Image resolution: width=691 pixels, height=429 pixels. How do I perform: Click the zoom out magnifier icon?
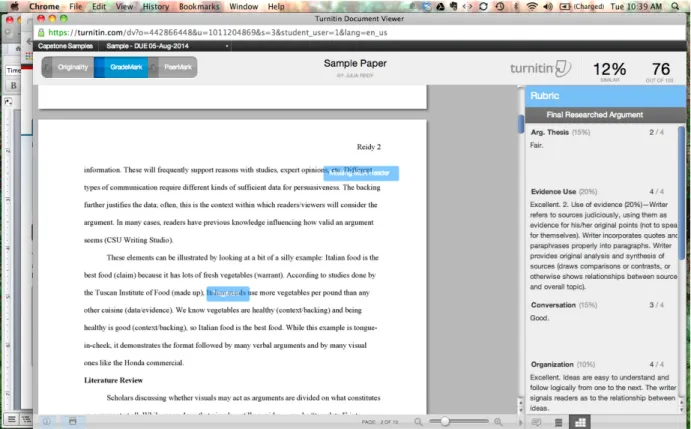tap(418, 422)
